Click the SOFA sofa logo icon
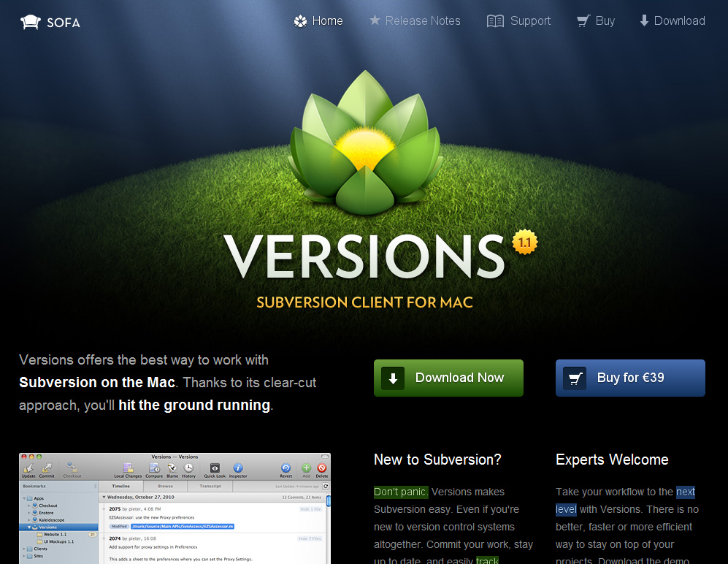 point(31,22)
